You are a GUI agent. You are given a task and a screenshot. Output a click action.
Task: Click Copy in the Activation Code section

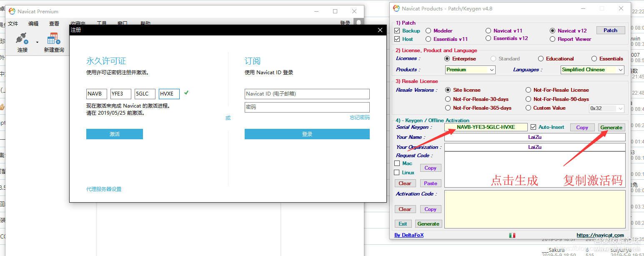pos(431,209)
